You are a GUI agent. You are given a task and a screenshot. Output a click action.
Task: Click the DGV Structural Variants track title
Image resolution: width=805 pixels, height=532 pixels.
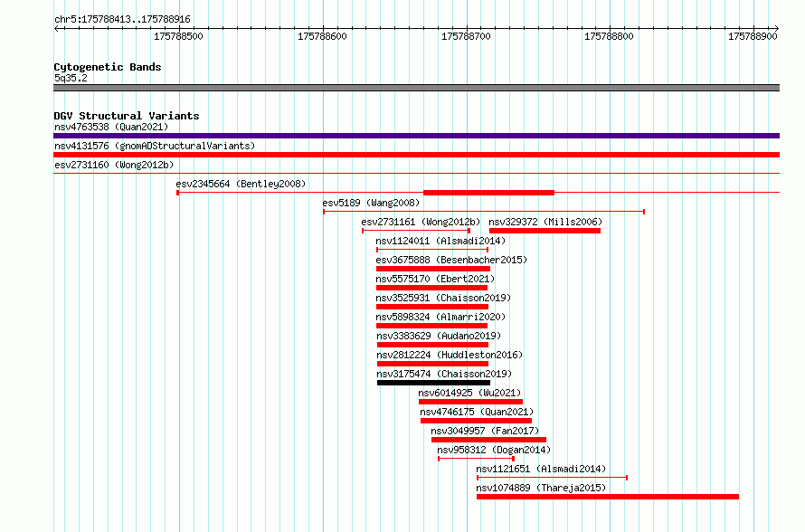pos(127,116)
